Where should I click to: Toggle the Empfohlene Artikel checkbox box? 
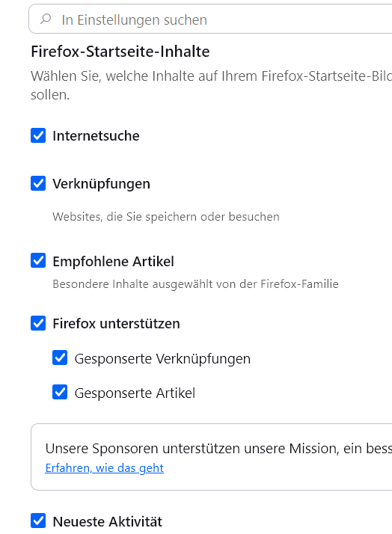coord(38,260)
